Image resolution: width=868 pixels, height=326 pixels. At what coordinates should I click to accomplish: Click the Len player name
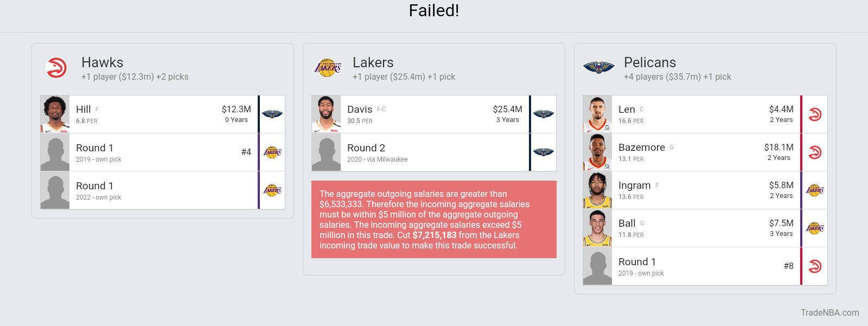pyautogui.click(x=627, y=110)
